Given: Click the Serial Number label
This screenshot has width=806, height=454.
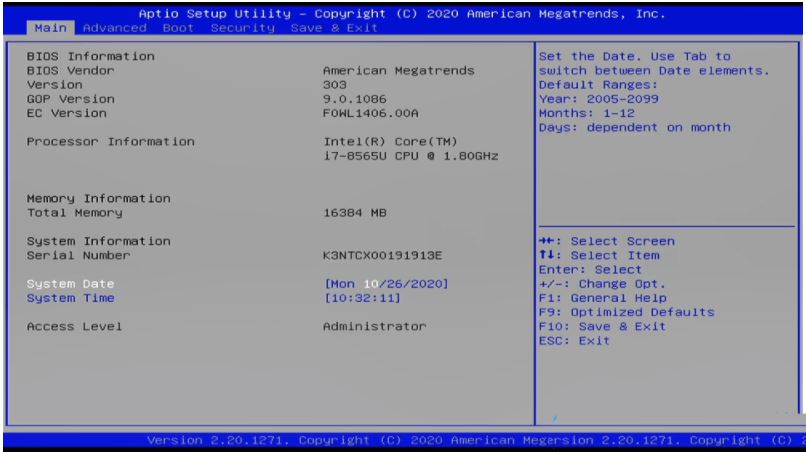Looking at the screenshot, I should [79, 255].
